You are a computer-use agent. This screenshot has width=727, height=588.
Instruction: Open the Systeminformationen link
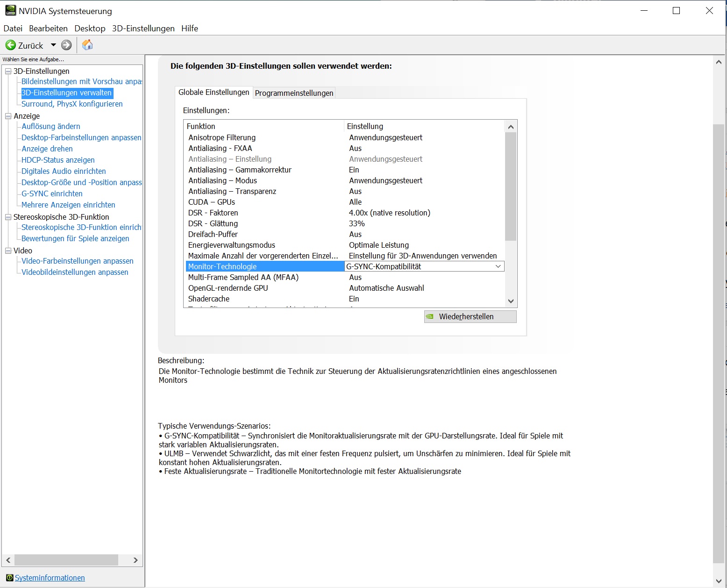50,578
